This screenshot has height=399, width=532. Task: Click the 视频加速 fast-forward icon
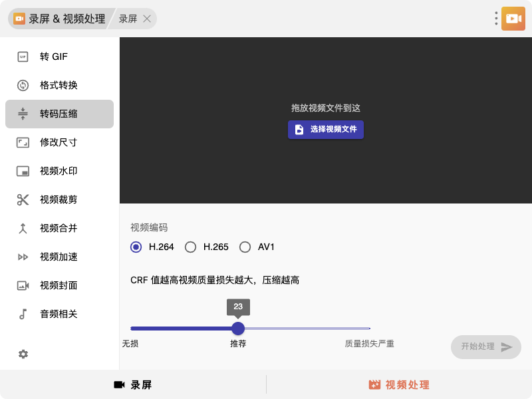coord(23,257)
